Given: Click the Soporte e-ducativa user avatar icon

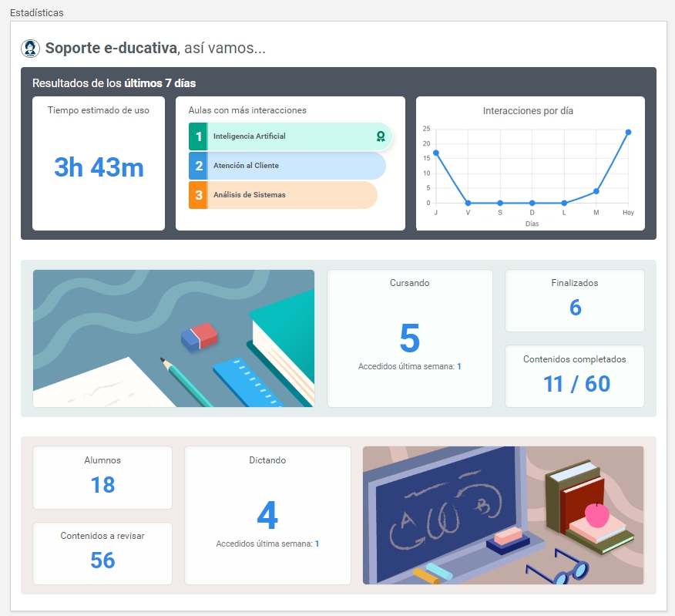Looking at the screenshot, I should coord(30,49).
